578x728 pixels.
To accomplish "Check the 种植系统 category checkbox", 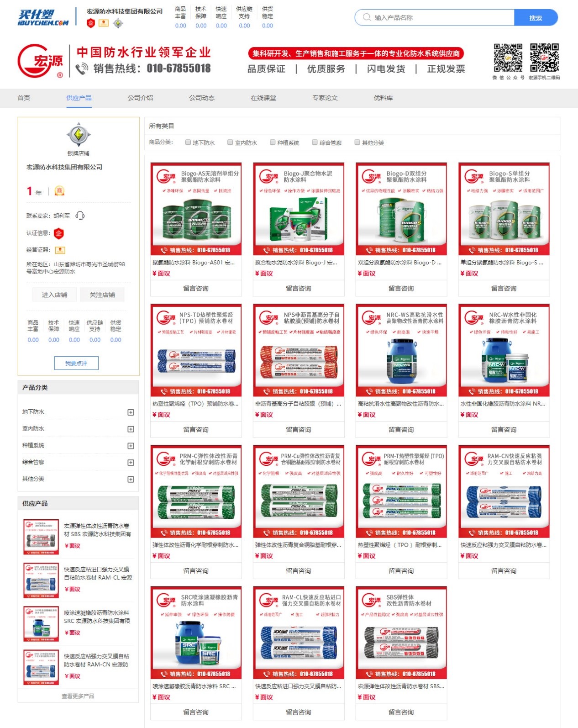I will [273, 142].
